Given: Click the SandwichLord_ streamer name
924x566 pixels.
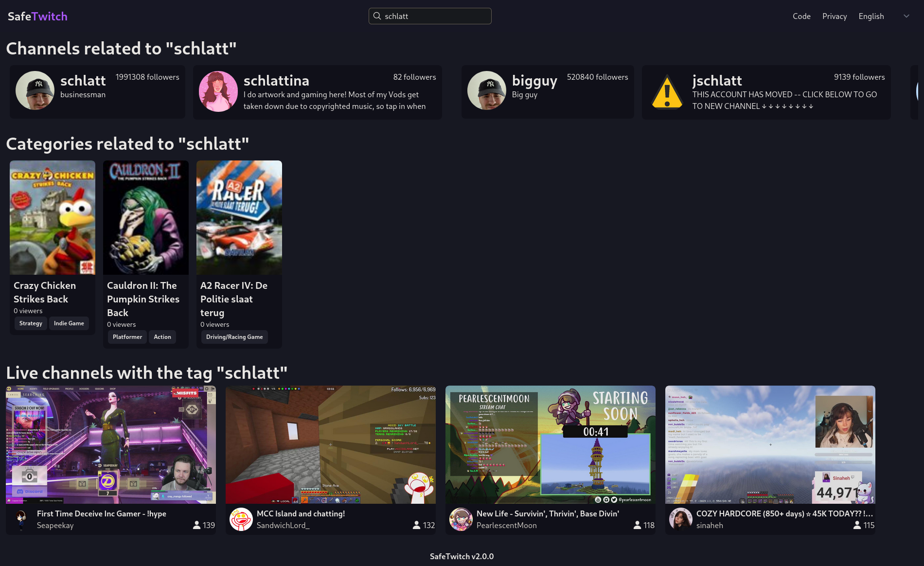Looking at the screenshot, I should [283, 525].
